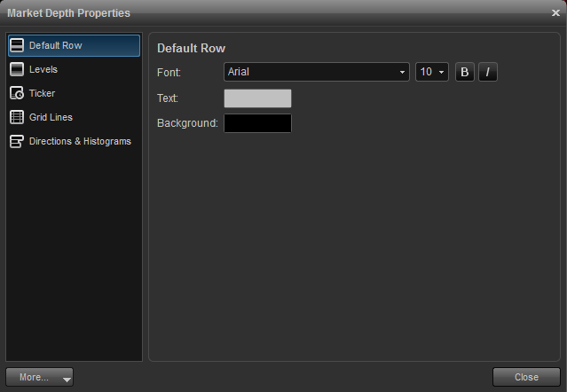Click the 'Background:' label

(x=187, y=123)
